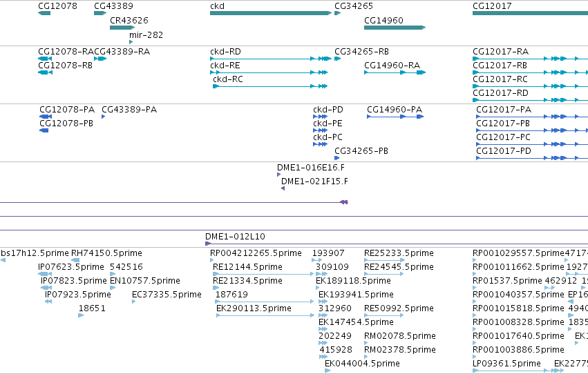Select the DME1-012L10 clone feature
The height and width of the screenshot is (374, 588).
[235, 237]
